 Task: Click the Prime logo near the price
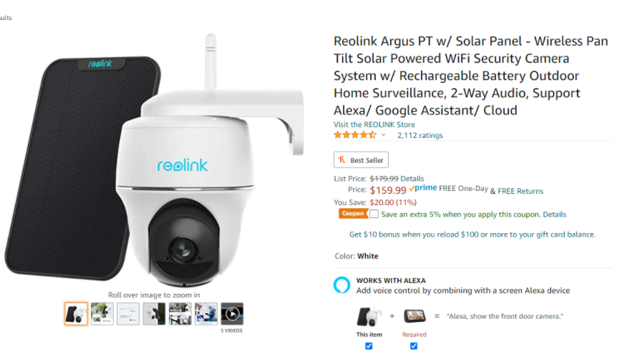422,188
